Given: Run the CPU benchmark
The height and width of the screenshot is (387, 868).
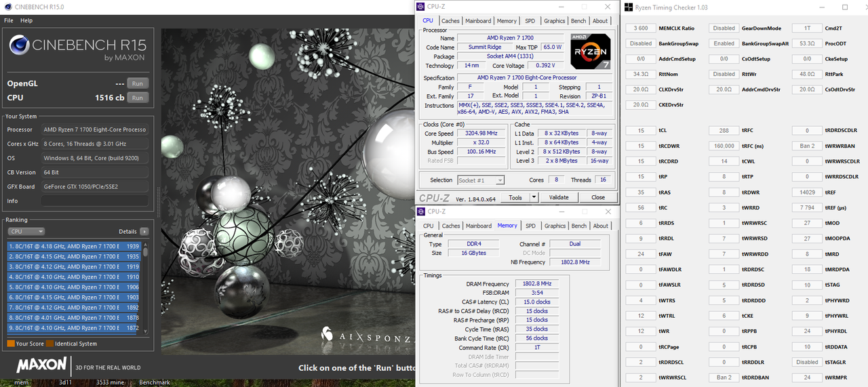Looking at the screenshot, I should pos(137,98).
